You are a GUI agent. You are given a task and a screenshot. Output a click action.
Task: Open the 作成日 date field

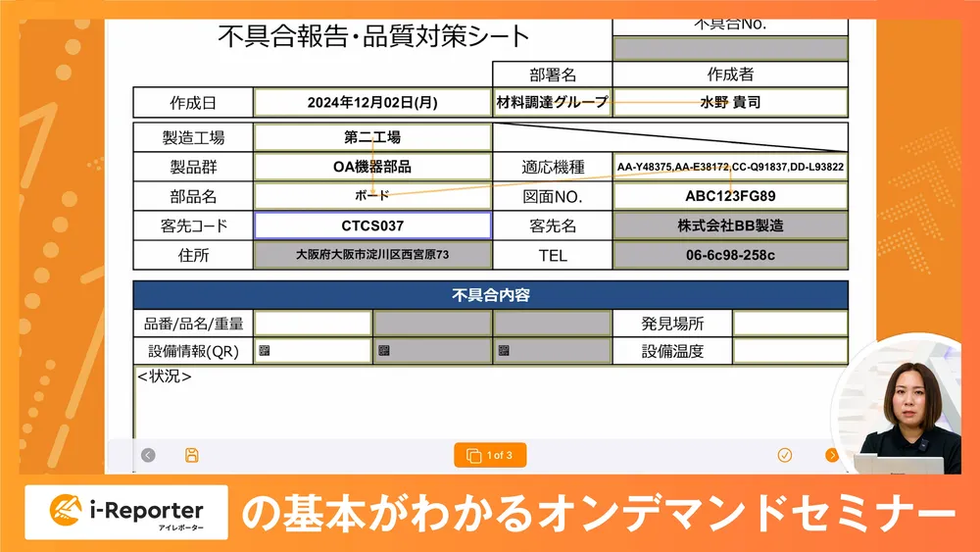372,102
